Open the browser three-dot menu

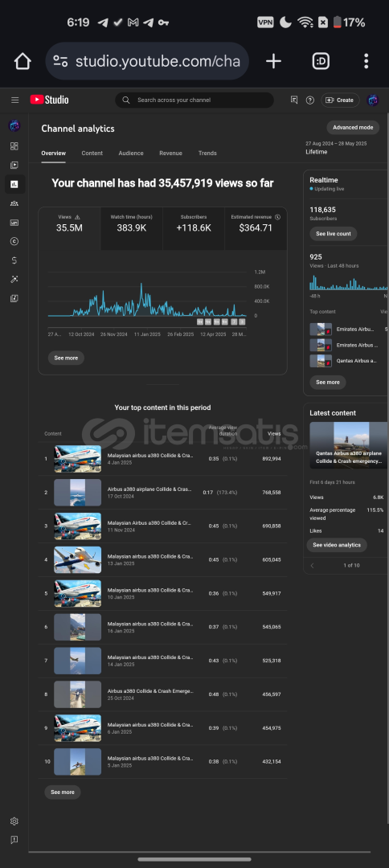[366, 61]
